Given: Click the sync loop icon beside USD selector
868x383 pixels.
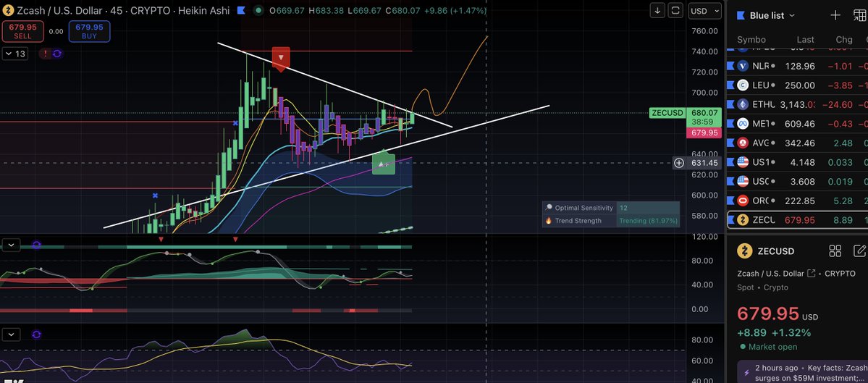Looking at the screenshot, I should tap(675, 11).
